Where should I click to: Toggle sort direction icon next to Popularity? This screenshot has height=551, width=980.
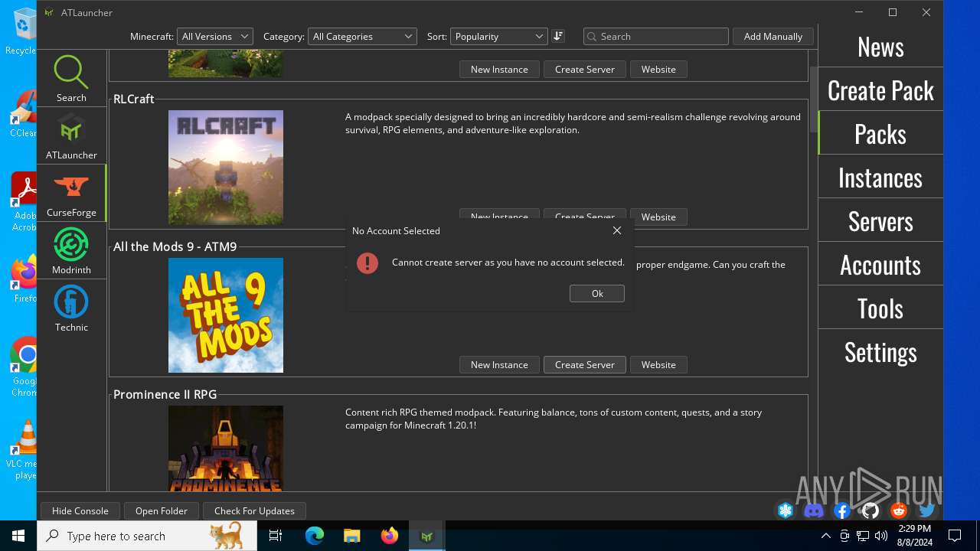pyautogui.click(x=558, y=36)
